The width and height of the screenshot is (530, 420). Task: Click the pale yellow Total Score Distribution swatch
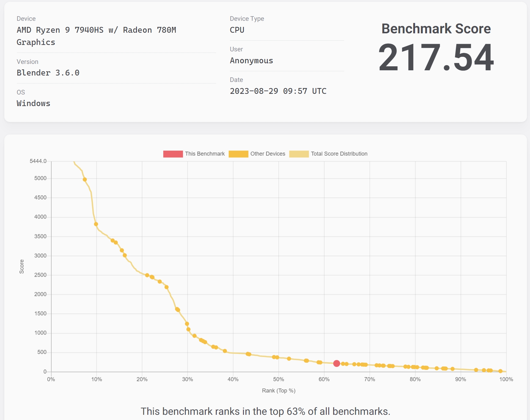[x=299, y=154]
